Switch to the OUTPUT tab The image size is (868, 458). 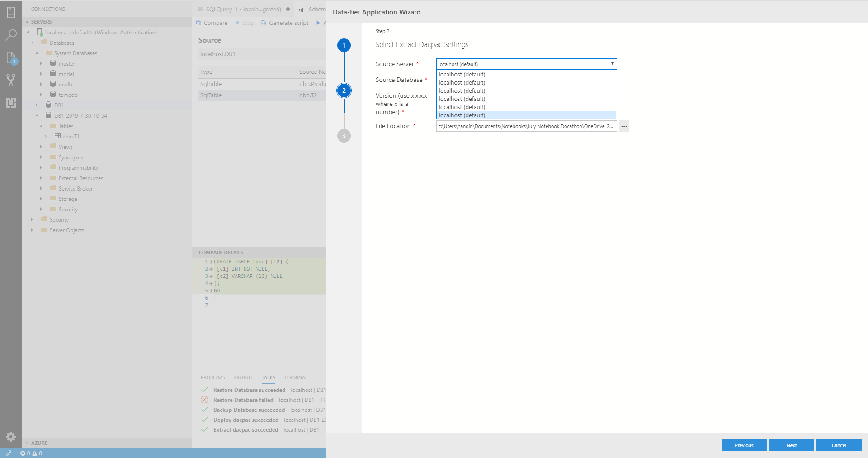[243, 377]
